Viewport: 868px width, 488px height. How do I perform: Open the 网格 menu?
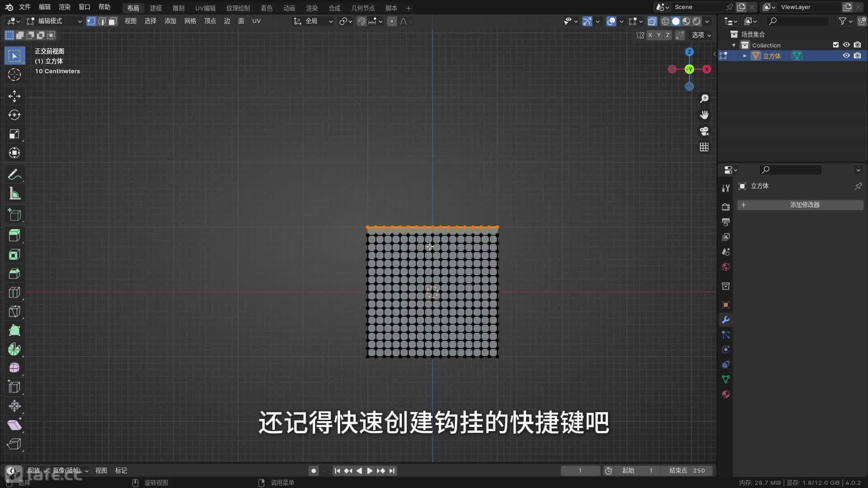tap(190, 21)
